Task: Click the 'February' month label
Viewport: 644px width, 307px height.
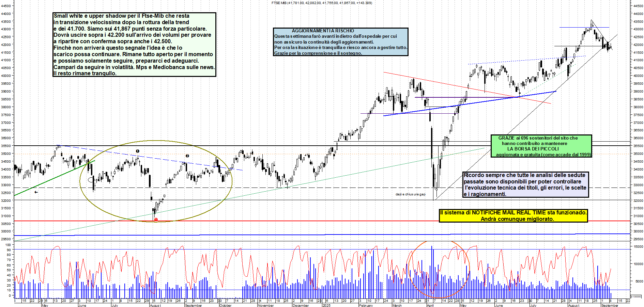Action: click(x=366, y=305)
